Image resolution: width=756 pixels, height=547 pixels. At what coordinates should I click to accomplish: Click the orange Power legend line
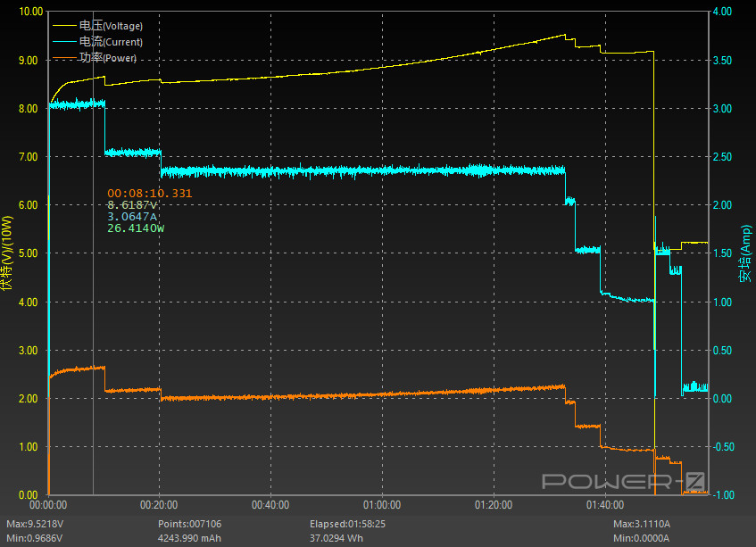coord(64,58)
